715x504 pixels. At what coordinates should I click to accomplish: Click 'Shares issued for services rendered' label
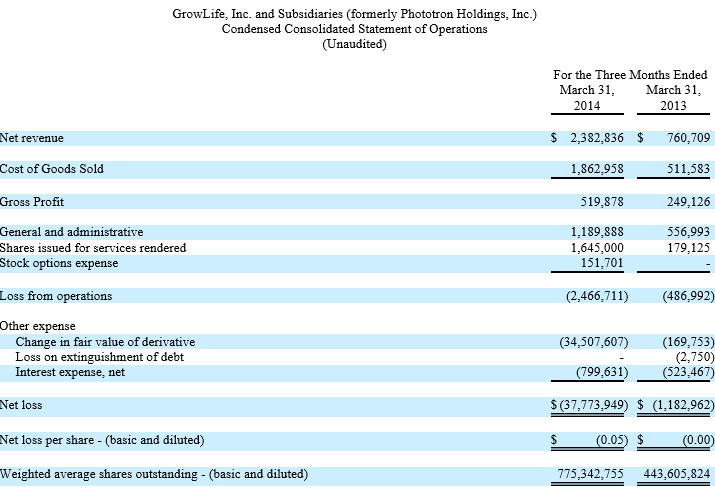[x=93, y=248]
